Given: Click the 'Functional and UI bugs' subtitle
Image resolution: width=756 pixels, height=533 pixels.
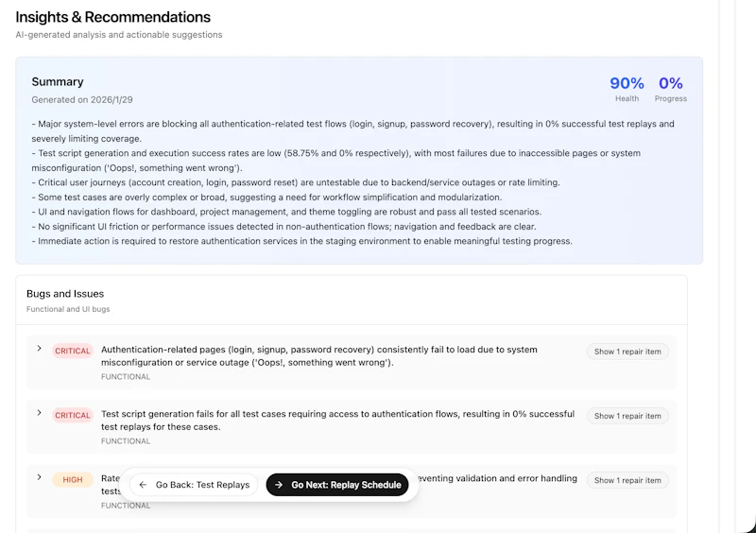Looking at the screenshot, I should (68, 309).
